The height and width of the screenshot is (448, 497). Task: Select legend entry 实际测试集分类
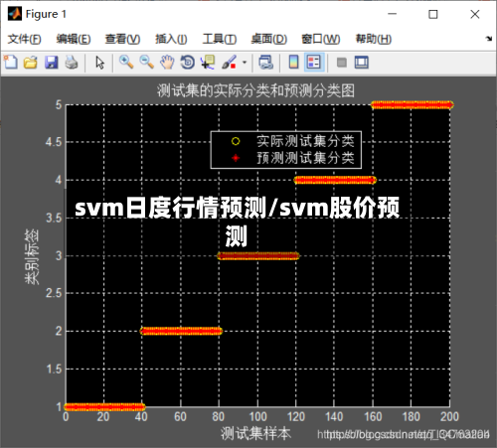305,141
